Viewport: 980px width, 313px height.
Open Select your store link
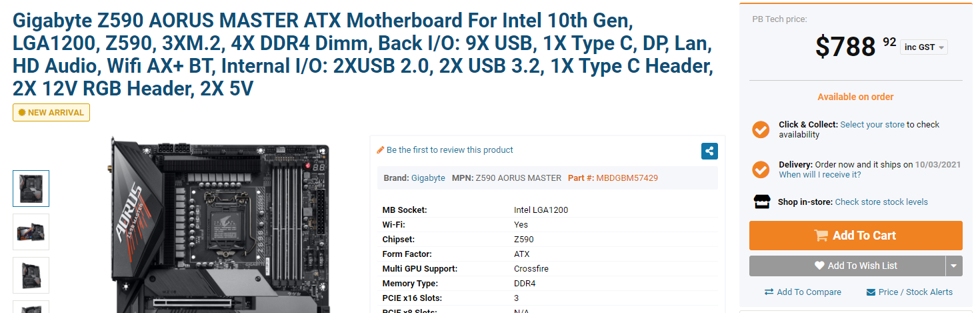(872, 125)
